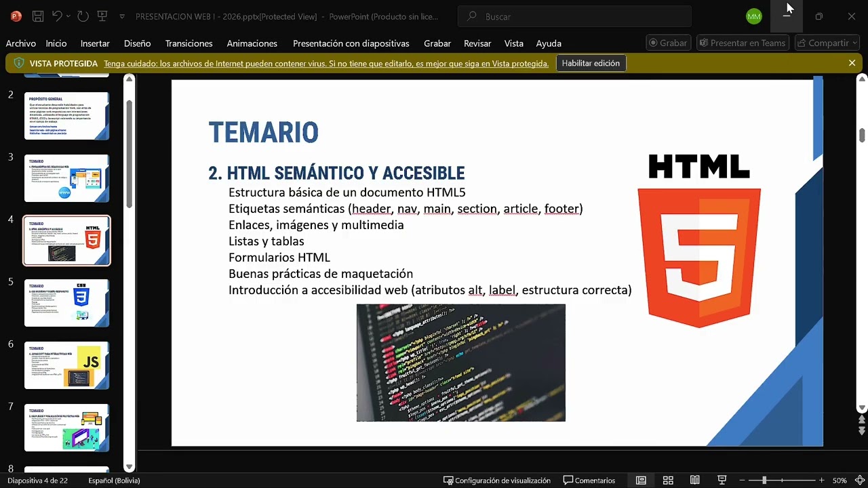
Task: Click the zoom in plus button
Action: [821, 481]
